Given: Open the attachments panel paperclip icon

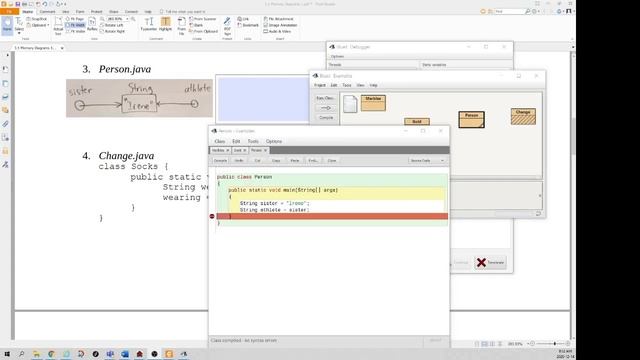Looking at the screenshot, I should pos(5,124).
